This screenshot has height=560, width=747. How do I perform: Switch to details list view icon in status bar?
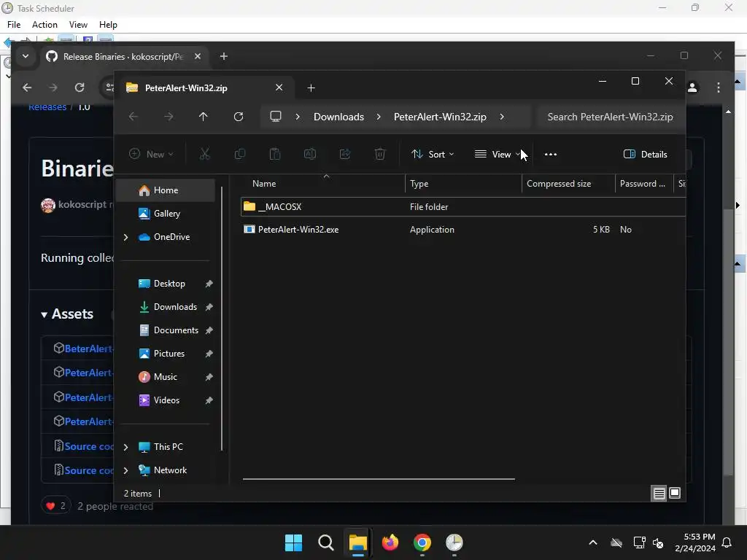[659, 494]
